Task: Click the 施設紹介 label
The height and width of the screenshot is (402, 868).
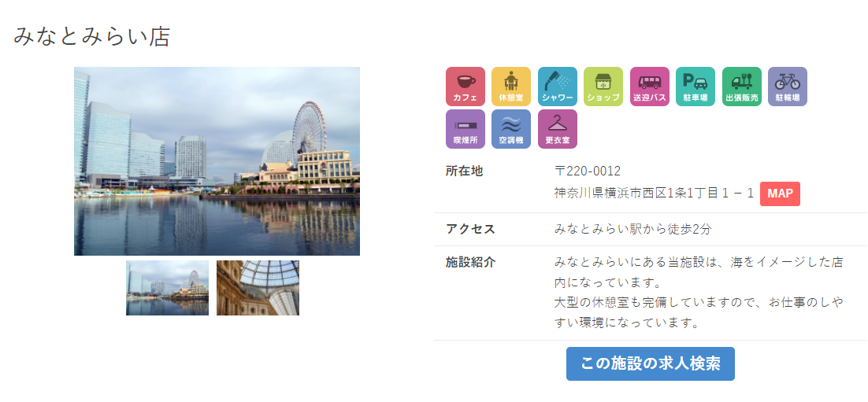Action: (470, 262)
